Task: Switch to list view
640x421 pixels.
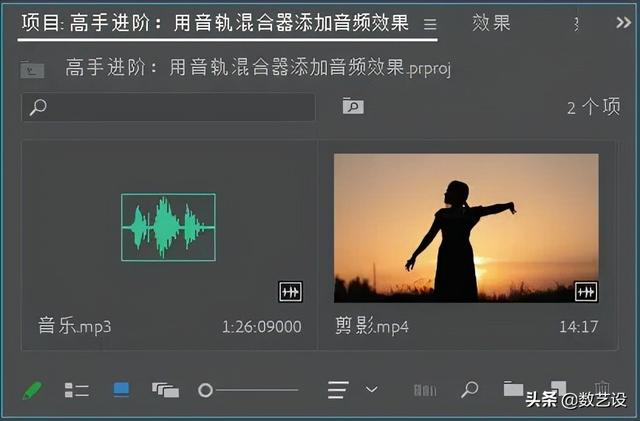Action: pyautogui.click(x=76, y=390)
